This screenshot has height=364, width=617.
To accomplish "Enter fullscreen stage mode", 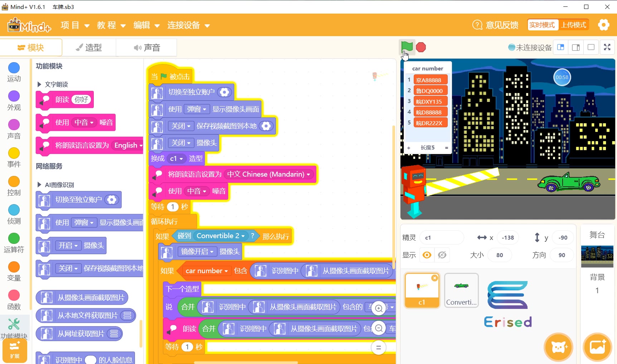I will [607, 47].
